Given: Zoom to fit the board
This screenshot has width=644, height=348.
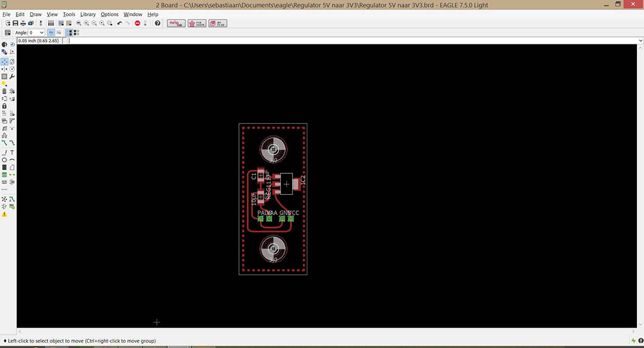Looking at the screenshot, I should tap(78, 23).
